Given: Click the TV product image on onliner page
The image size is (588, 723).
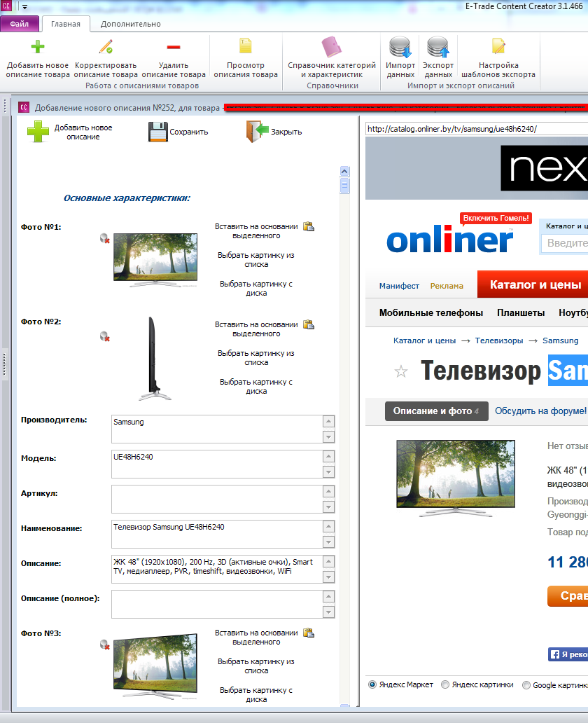Looking at the screenshot, I should point(456,478).
